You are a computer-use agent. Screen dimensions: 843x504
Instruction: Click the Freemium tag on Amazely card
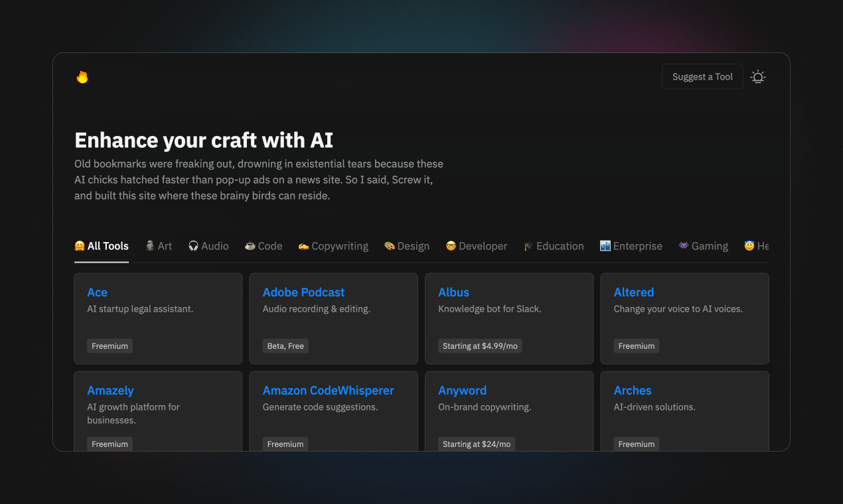pyautogui.click(x=110, y=444)
